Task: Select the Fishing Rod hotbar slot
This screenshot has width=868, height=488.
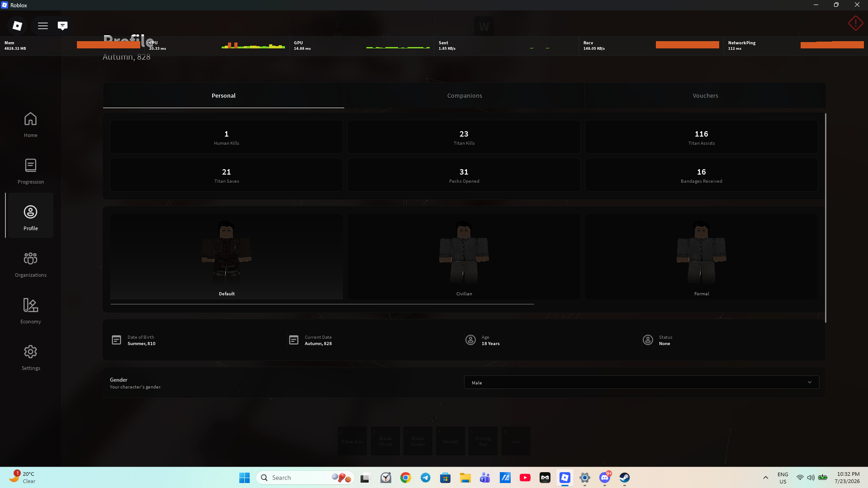Action: 483,441
